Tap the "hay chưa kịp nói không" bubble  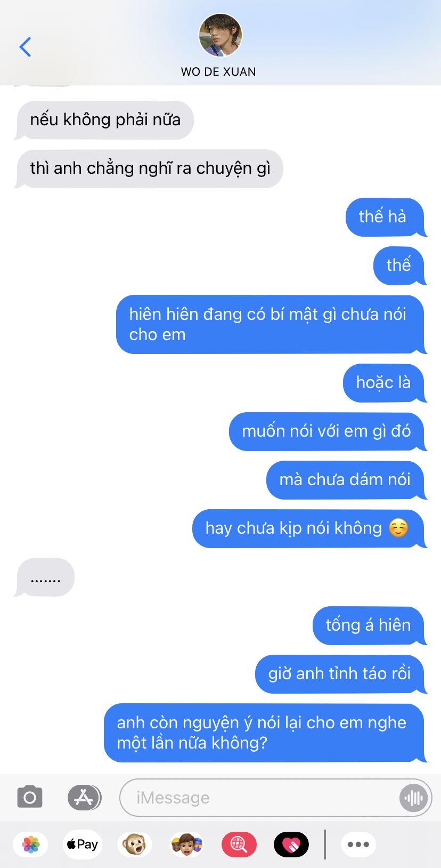[x=308, y=528]
